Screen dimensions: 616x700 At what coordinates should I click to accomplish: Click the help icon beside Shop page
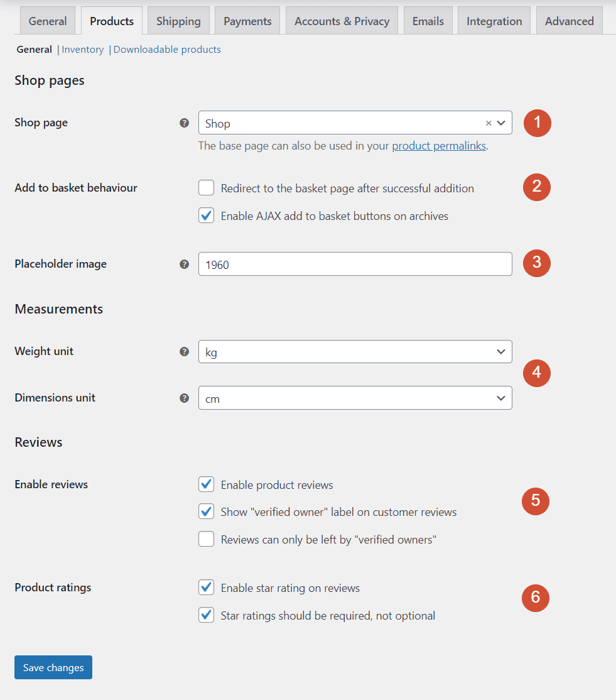click(184, 123)
